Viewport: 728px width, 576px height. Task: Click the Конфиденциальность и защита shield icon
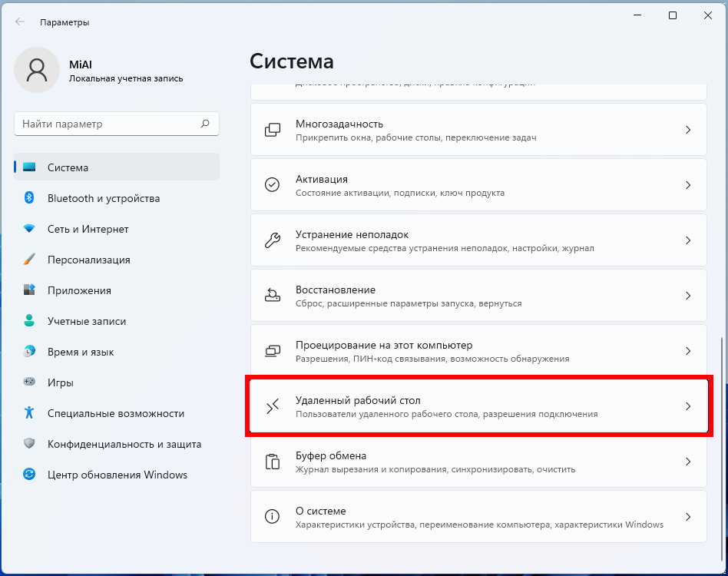29,444
